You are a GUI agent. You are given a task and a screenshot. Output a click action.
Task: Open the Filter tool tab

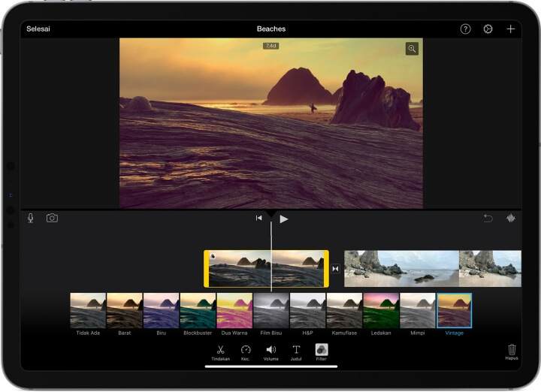point(322,352)
